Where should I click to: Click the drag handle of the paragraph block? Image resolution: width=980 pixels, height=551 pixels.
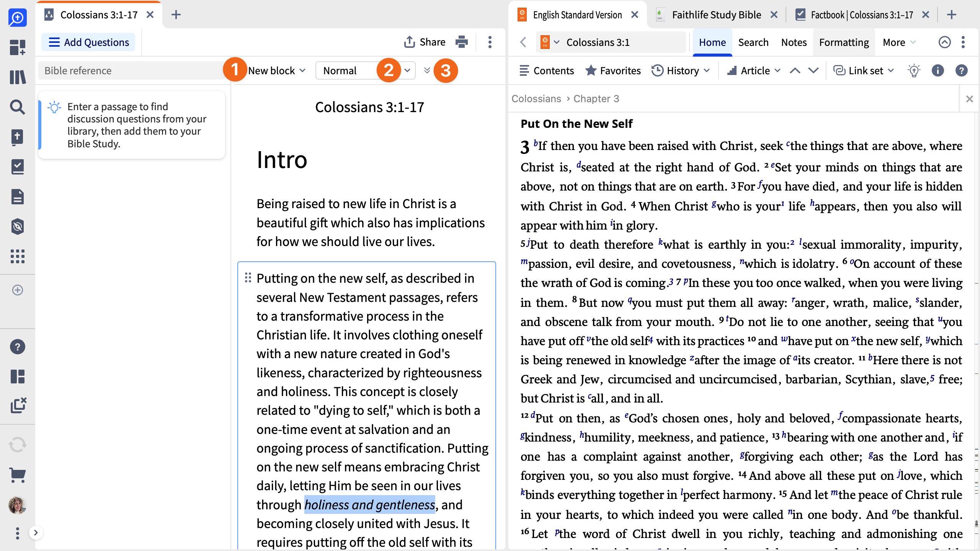click(248, 278)
